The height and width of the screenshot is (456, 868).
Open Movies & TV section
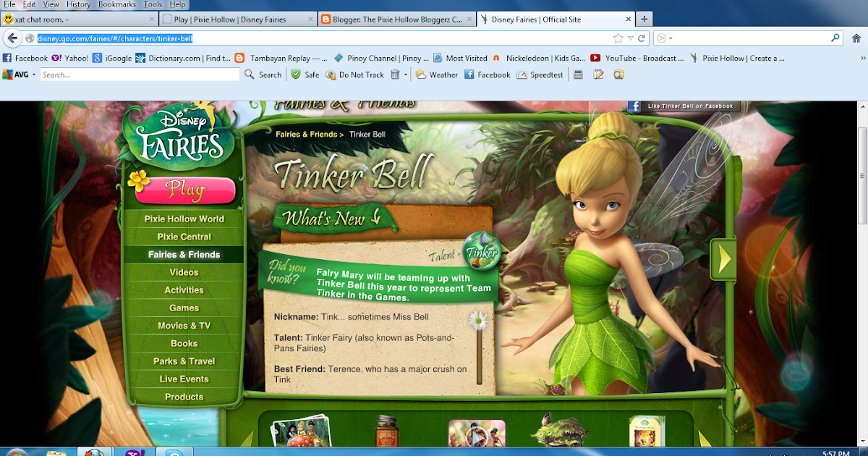184,326
